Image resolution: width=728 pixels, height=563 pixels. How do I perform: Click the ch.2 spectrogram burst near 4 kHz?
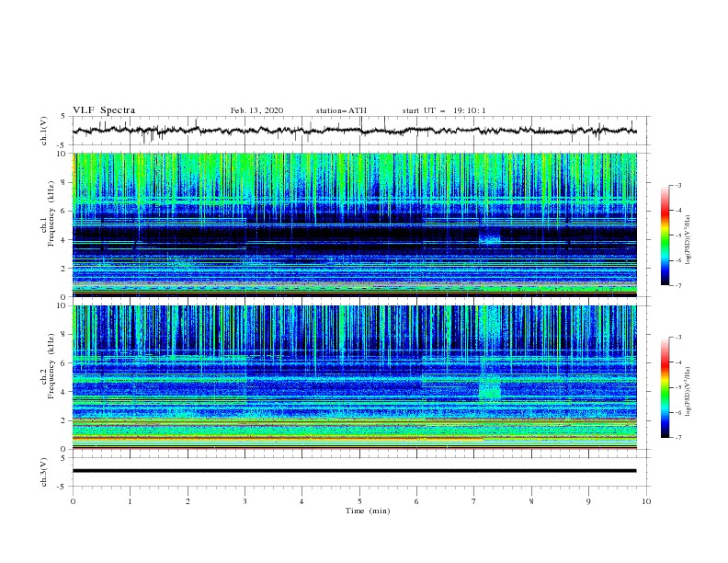pos(490,389)
